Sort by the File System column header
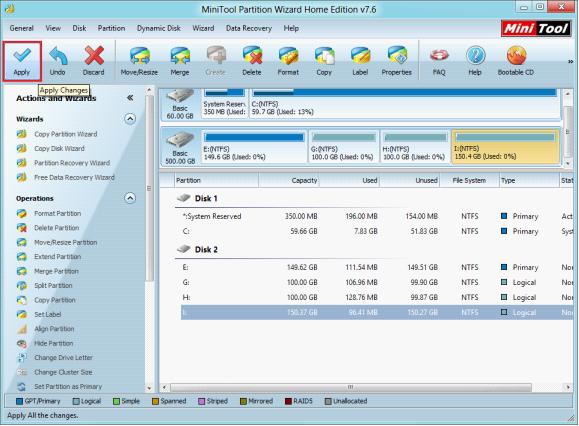Viewport: 579px width, 426px height. point(469,181)
